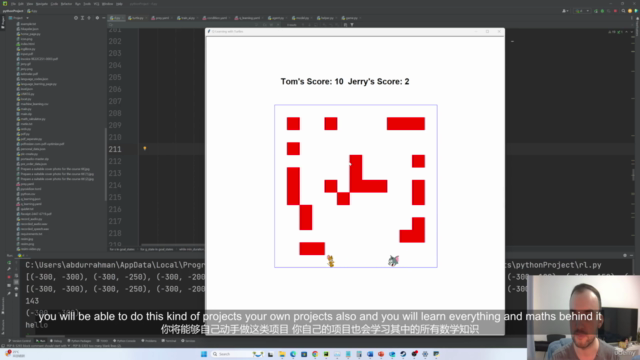Click the print icon in Run toolbar
Image resolution: width=640 pixels, height=360 pixels.
(x=16, y=289)
